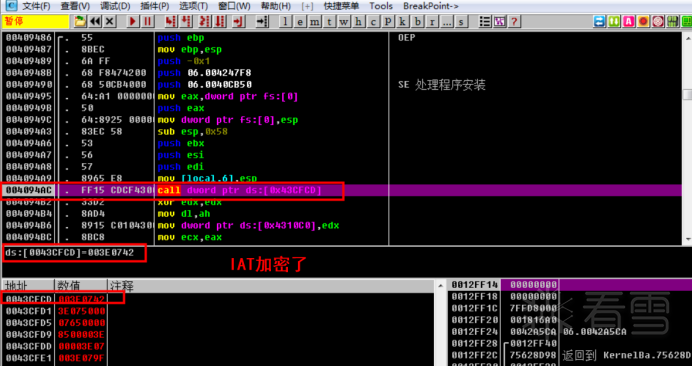Click the orange circle plugin icon
Screen dimensions: 692x366
[x=643, y=21]
